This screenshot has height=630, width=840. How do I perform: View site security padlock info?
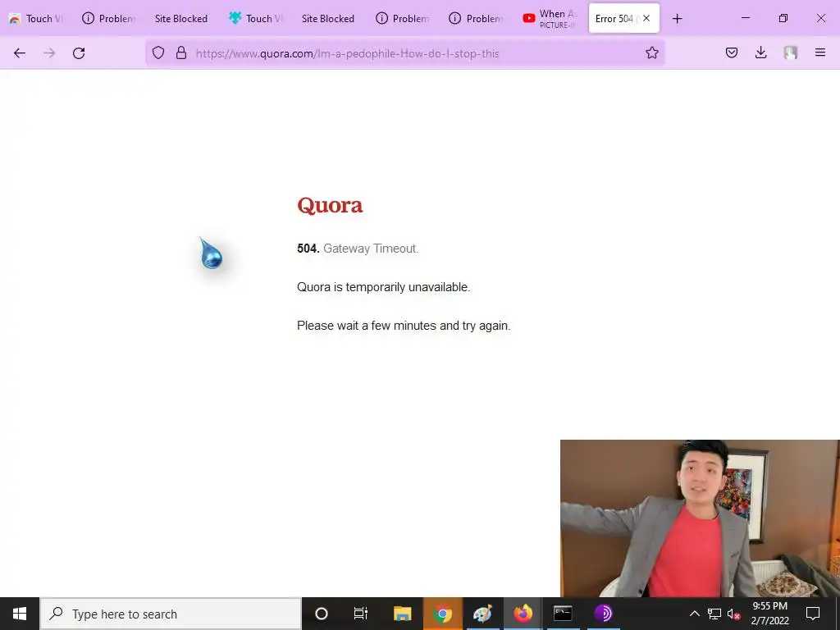pyautogui.click(x=181, y=52)
